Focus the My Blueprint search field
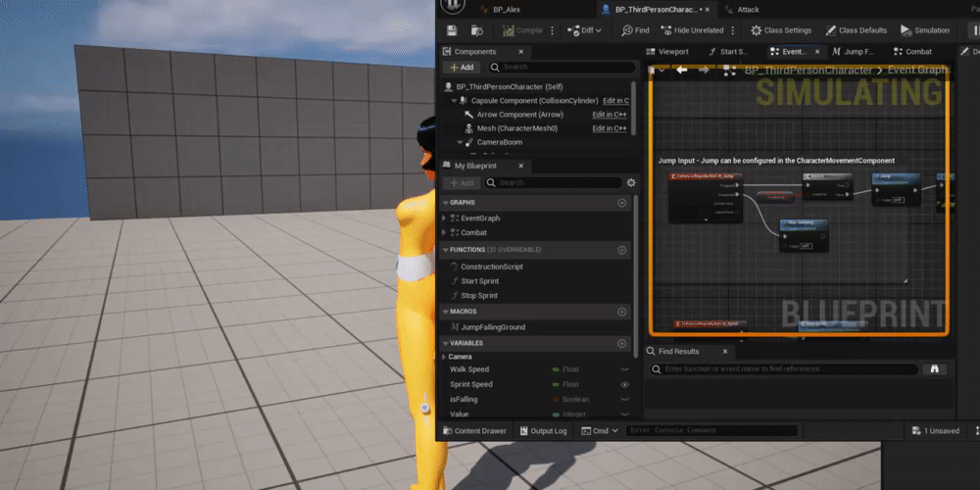 [x=553, y=182]
